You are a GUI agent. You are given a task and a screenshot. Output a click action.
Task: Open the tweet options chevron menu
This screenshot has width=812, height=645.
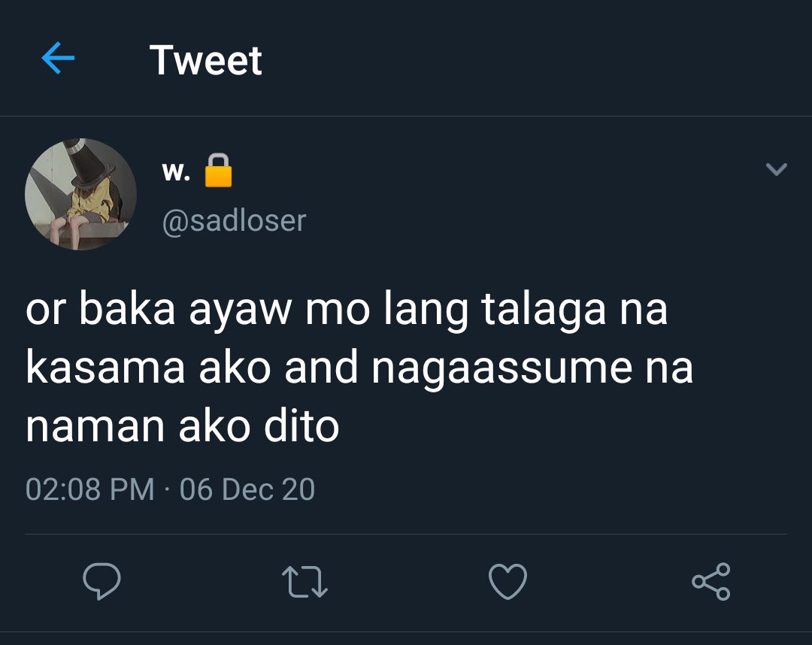pos(776,169)
